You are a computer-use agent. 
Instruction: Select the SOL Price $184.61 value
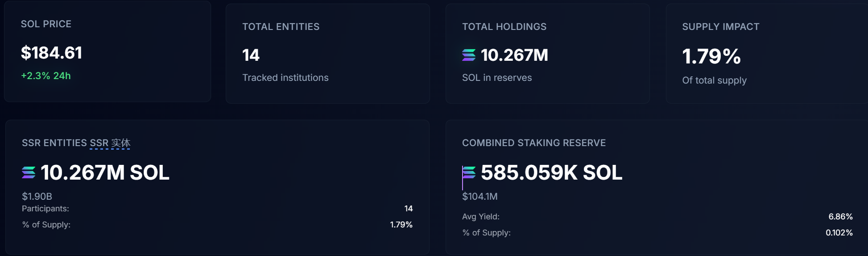tap(51, 53)
